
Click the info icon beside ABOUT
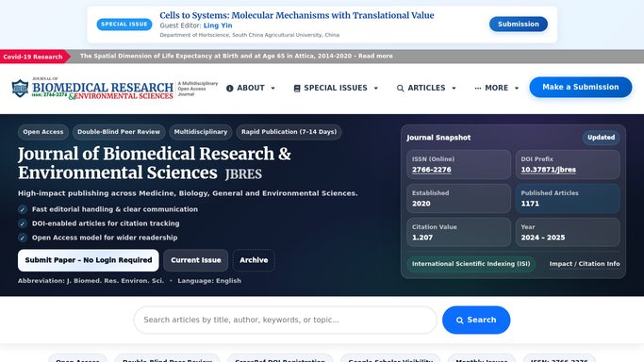tap(229, 89)
